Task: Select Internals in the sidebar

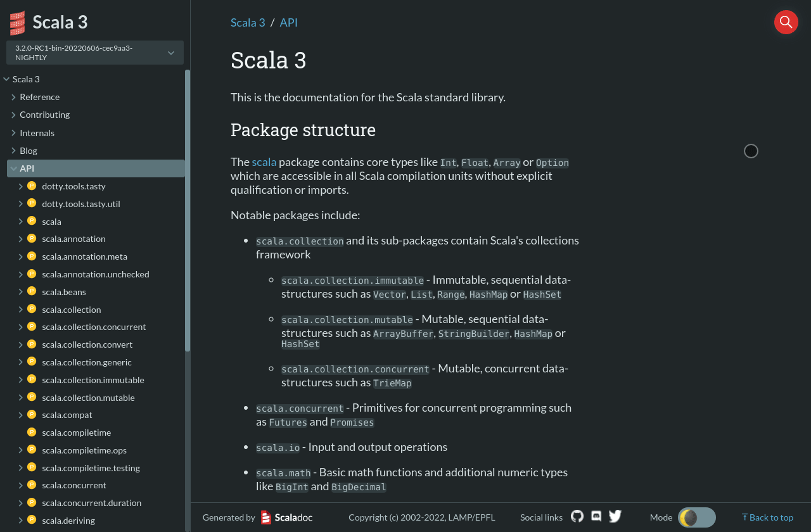Action: (x=37, y=133)
